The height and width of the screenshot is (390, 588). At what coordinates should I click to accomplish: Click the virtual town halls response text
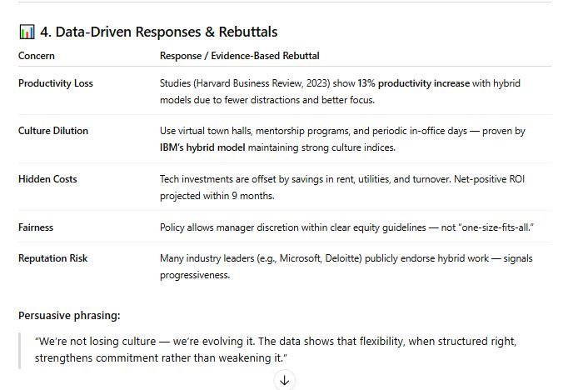[x=341, y=131]
